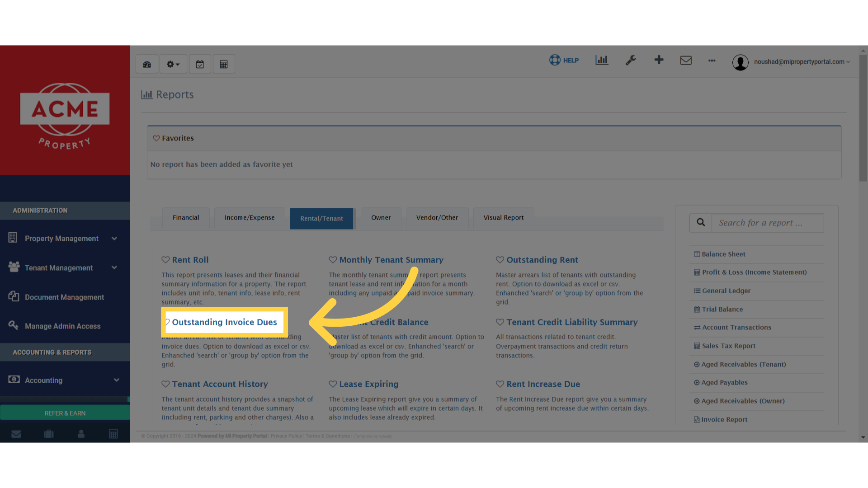This screenshot has height=488, width=868.
Task: Switch to the Income/Expense tab
Action: (x=250, y=218)
